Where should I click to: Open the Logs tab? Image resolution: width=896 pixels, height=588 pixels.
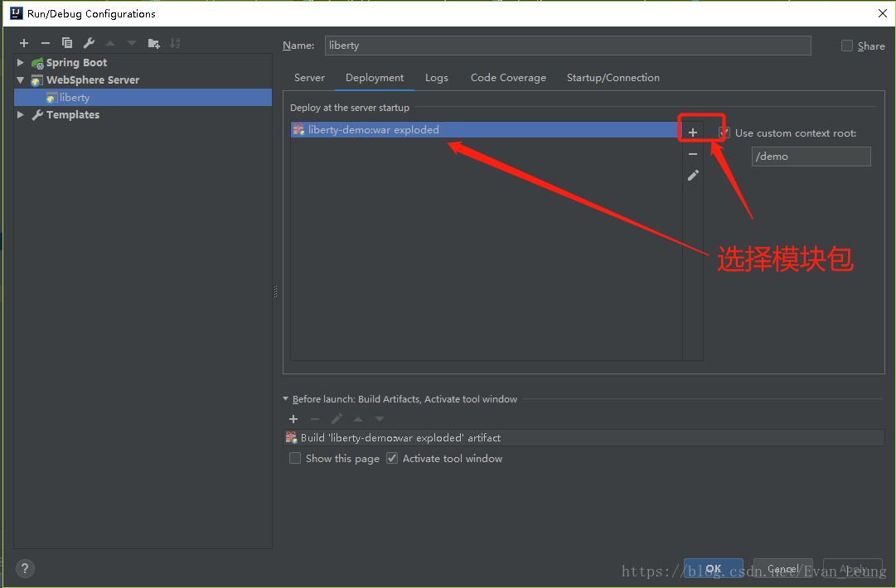coord(437,78)
